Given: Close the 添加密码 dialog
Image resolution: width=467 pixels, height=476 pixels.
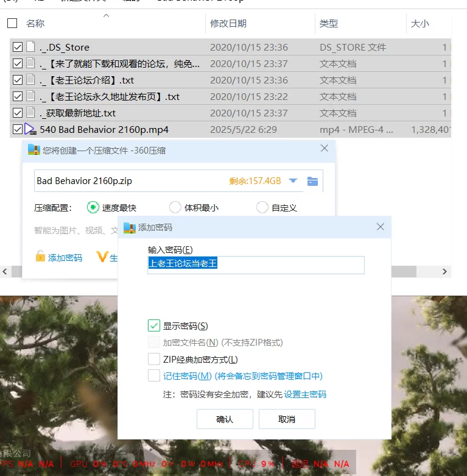Looking at the screenshot, I should click(381, 227).
